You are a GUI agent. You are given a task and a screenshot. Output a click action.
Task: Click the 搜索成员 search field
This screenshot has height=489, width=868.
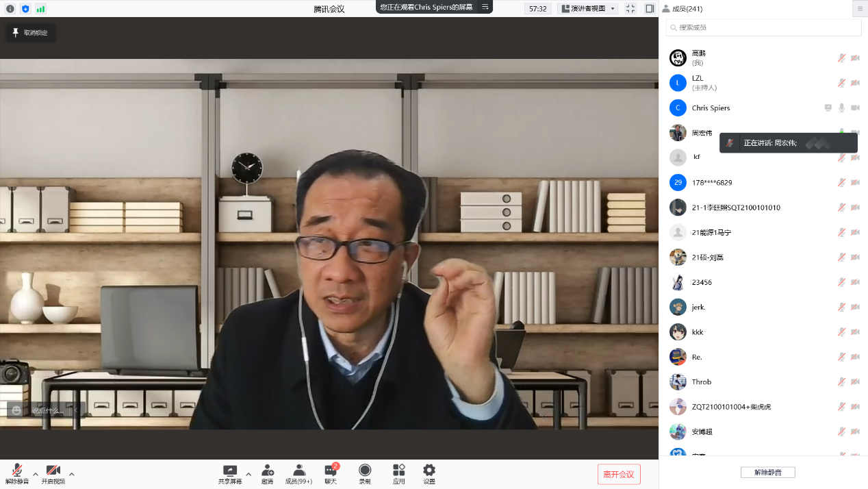[763, 27]
